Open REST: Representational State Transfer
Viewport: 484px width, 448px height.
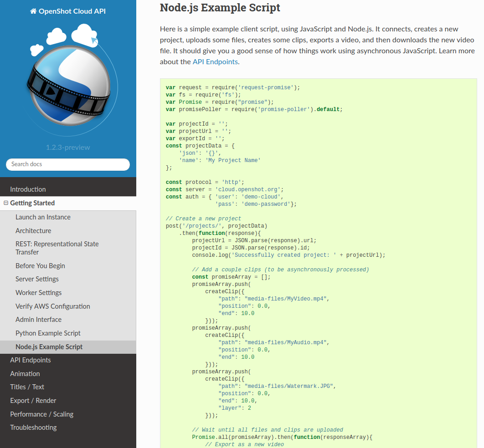pyautogui.click(x=57, y=248)
